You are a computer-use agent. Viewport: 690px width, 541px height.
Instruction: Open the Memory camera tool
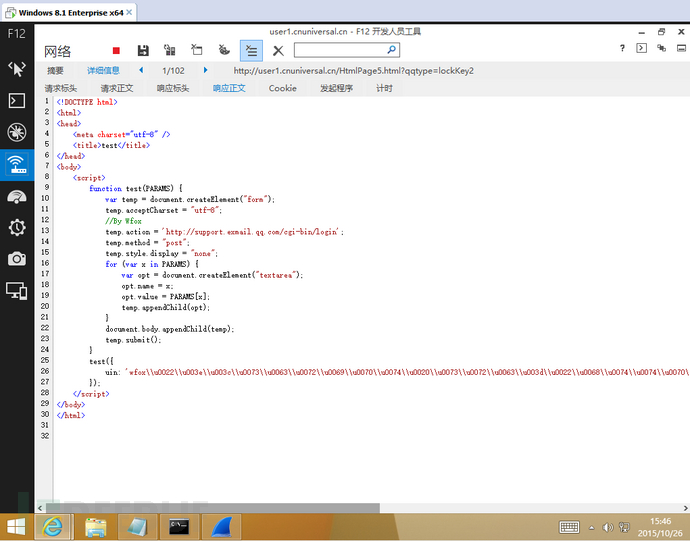point(17,259)
